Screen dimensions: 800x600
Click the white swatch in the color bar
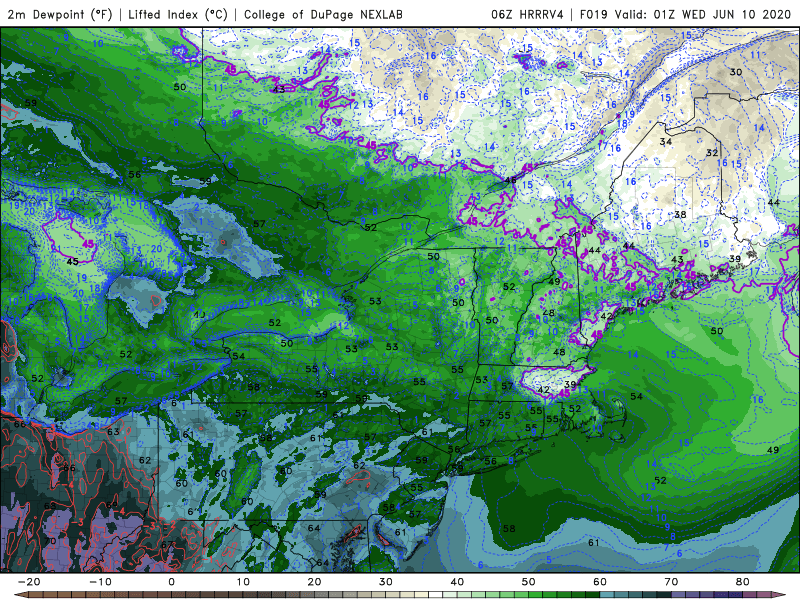[x=436, y=595]
